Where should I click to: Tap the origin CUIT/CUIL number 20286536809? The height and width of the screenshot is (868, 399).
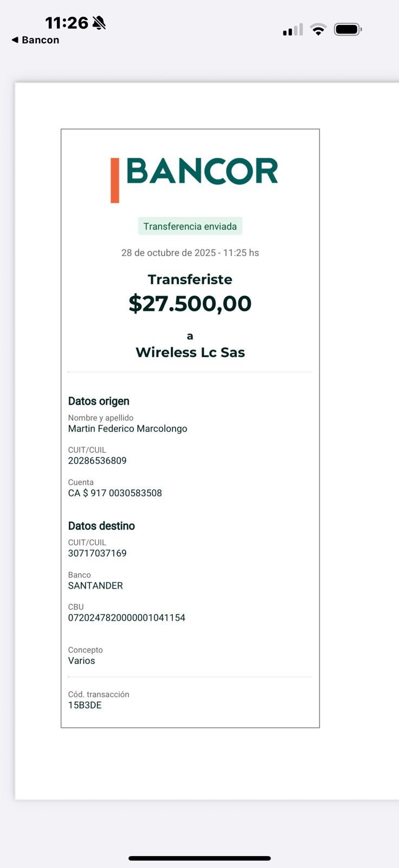pyautogui.click(x=97, y=461)
